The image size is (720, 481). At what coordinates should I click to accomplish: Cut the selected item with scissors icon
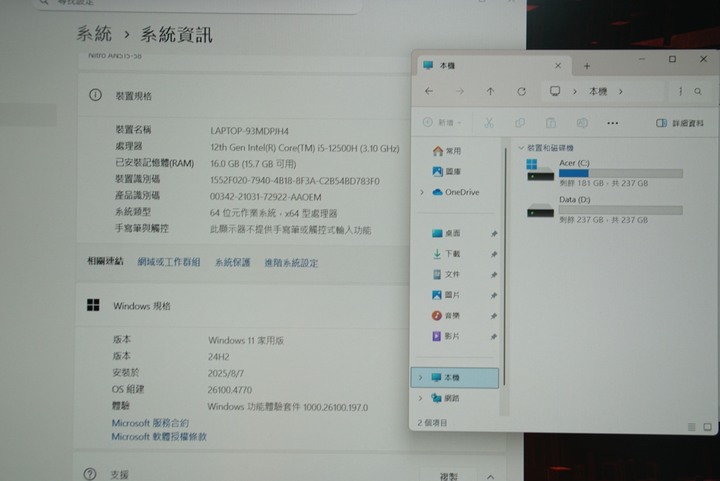(489, 123)
